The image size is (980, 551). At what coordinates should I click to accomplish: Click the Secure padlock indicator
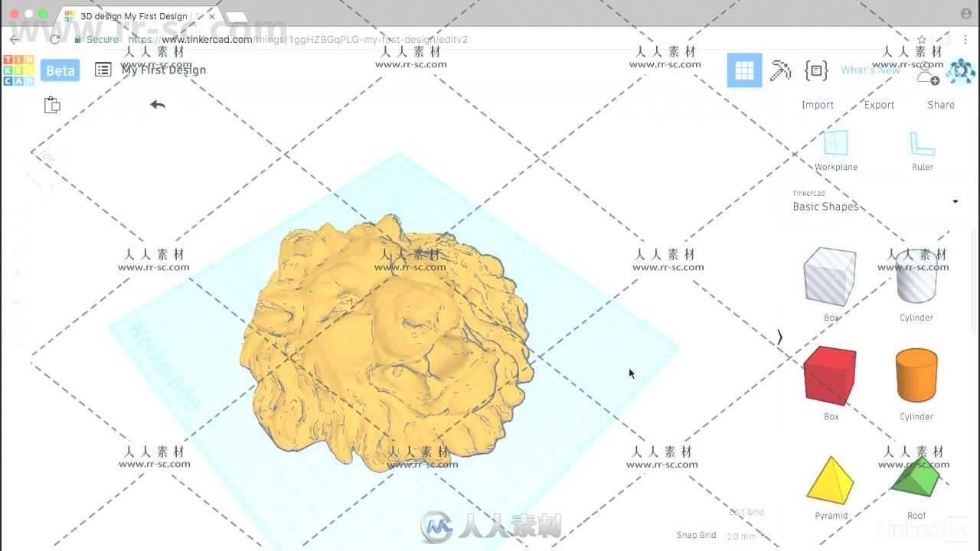[x=96, y=39]
